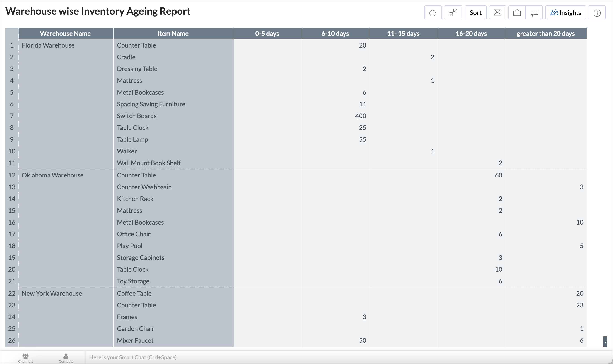The width and height of the screenshot is (613, 364).
Task: Open Zia Insights
Action: pyautogui.click(x=565, y=12)
